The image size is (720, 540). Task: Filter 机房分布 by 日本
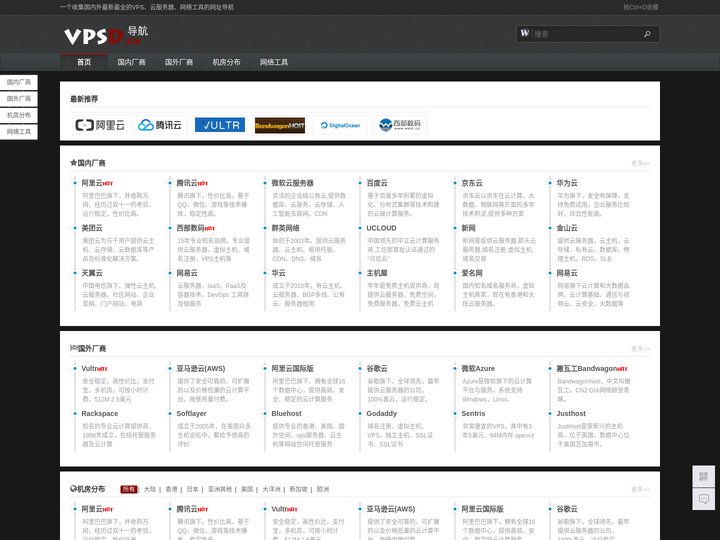192,489
